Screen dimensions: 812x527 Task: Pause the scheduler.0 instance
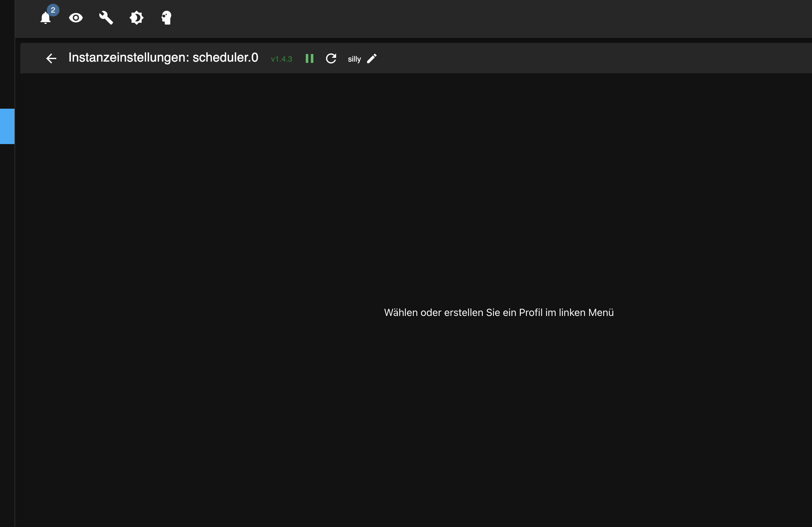tap(310, 59)
